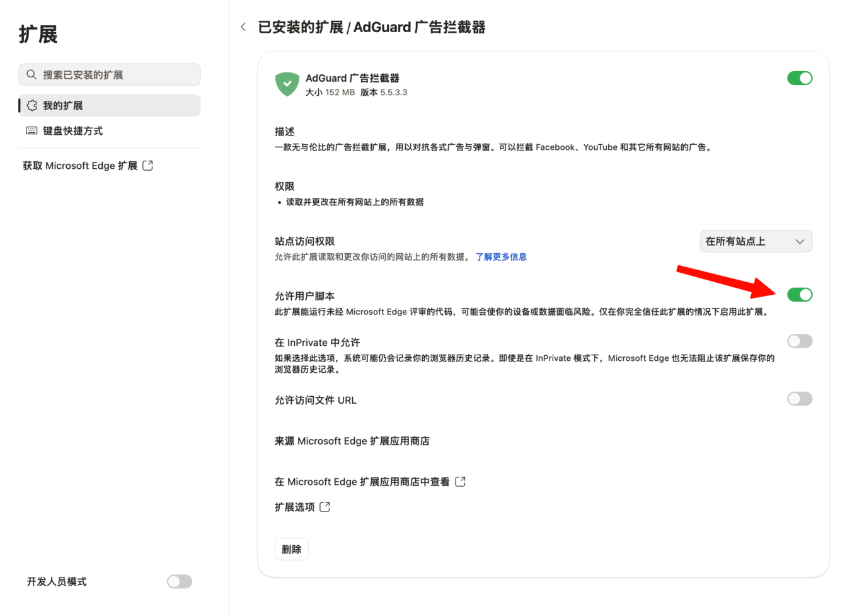Viewport: 857px width, 616px height.
Task: Click 已安装的扩展 breadcrumb text
Action: (301, 27)
